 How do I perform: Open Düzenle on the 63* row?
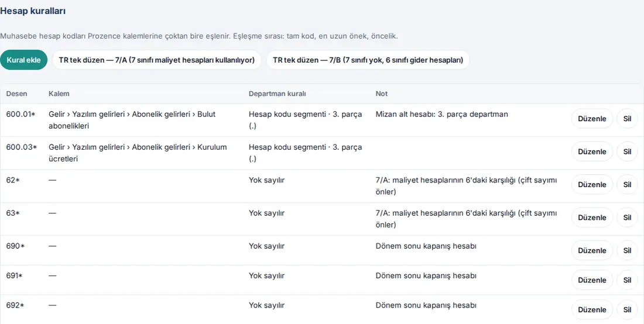(x=592, y=218)
